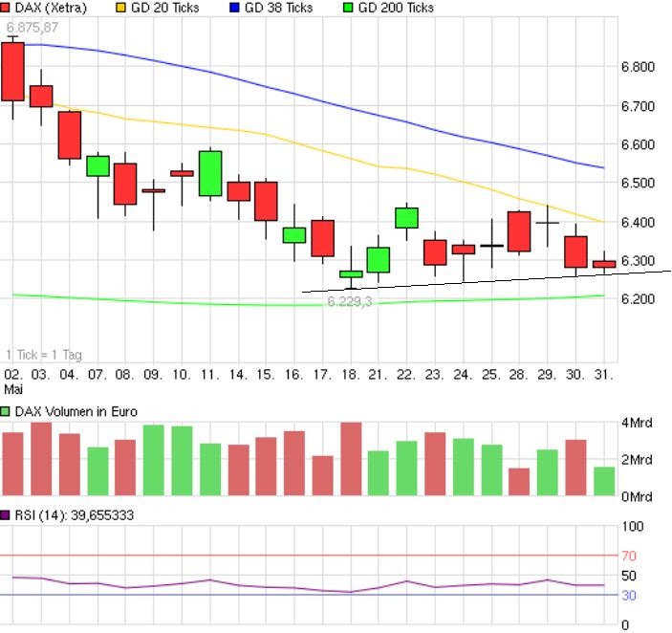Click the '1 Tick = 1 Tag' note

[44, 355]
